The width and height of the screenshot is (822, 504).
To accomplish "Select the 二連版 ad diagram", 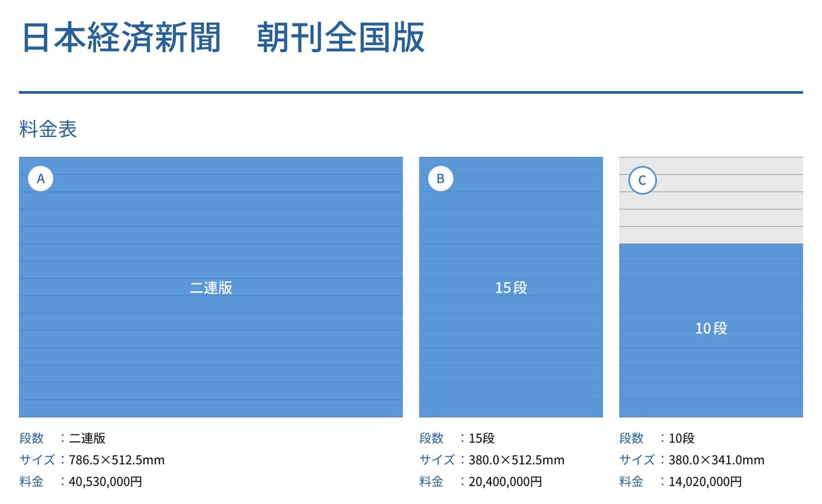I will point(210,287).
